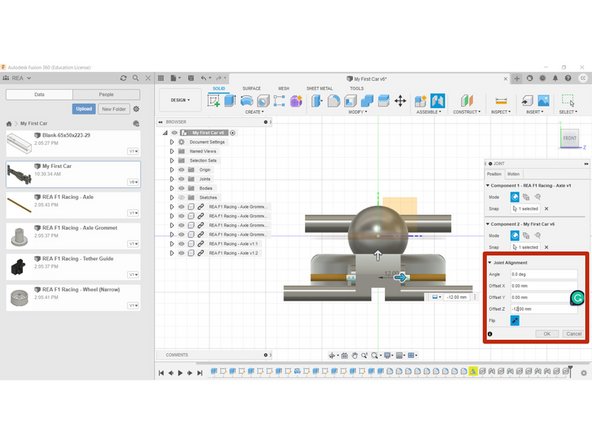Open the CREATE dropdown menu
This screenshot has height=444, width=592.
coord(254,112)
